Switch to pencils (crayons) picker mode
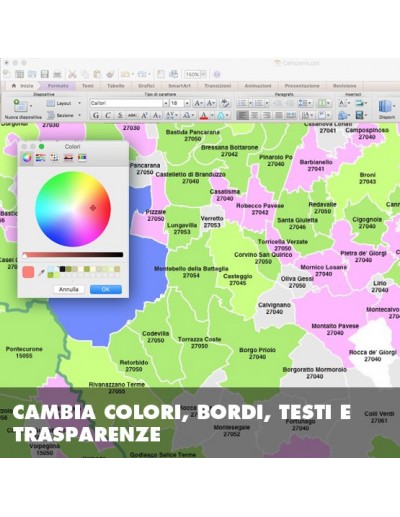The image size is (400, 517). coord(82,158)
